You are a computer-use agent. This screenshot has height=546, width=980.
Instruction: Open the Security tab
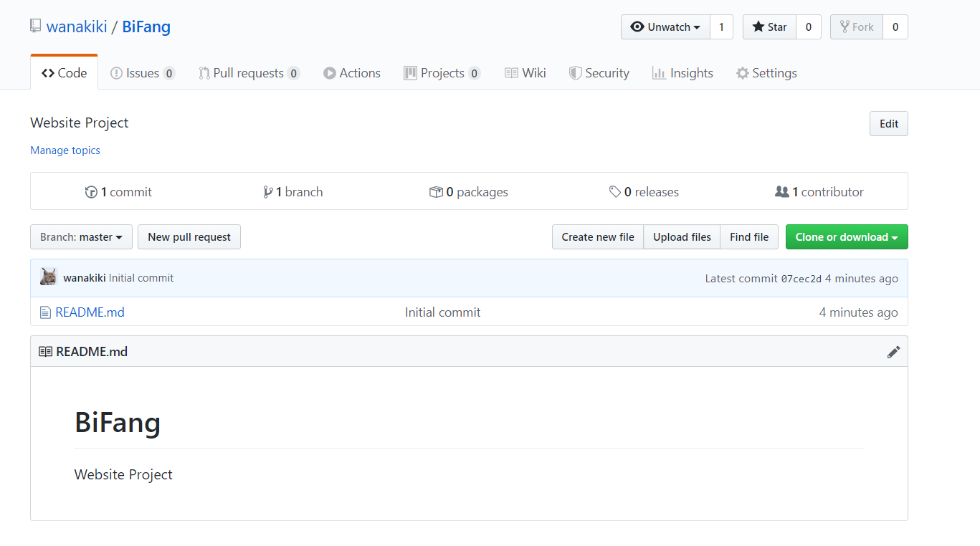599,73
